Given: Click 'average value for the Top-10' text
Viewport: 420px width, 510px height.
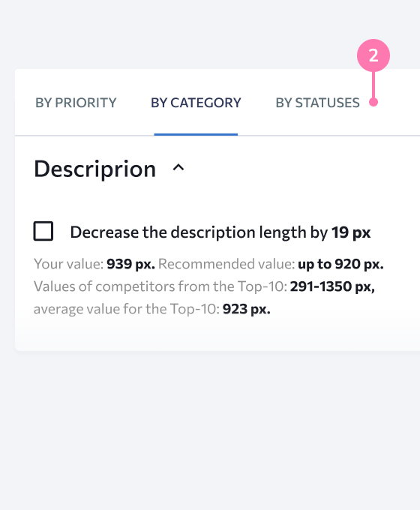Looking at the screenshot, I should tap(127, 309).
